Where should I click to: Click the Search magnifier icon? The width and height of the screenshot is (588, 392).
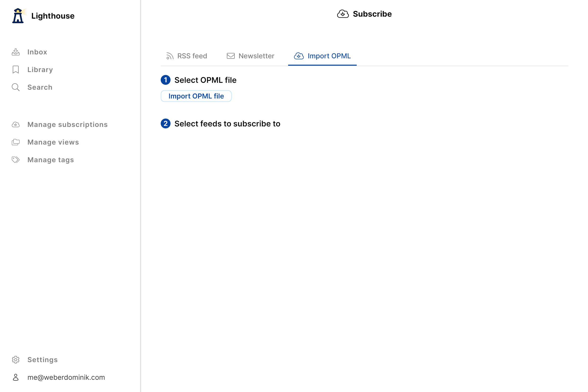coord(16,87)
